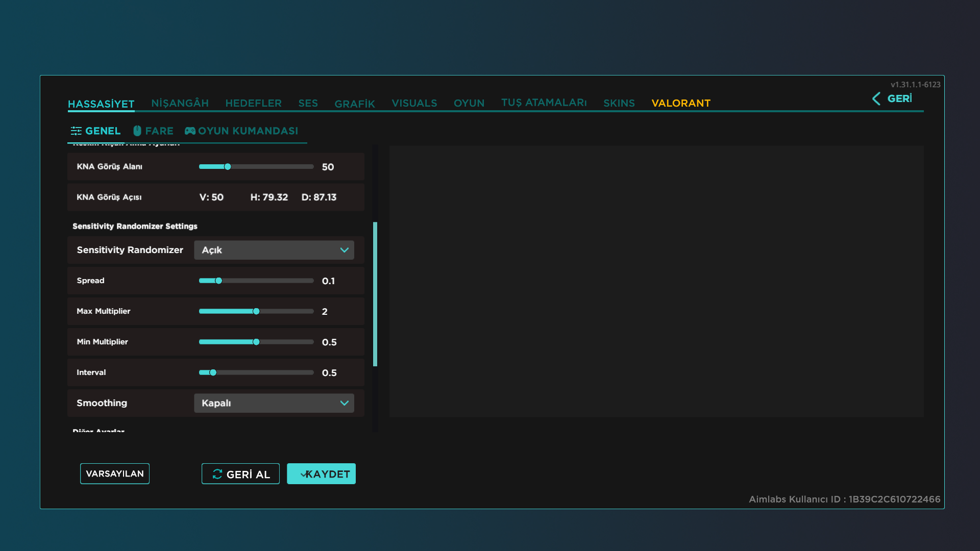
Task: Click the sliders icon next to GENEL
Action: coord(76,131)
